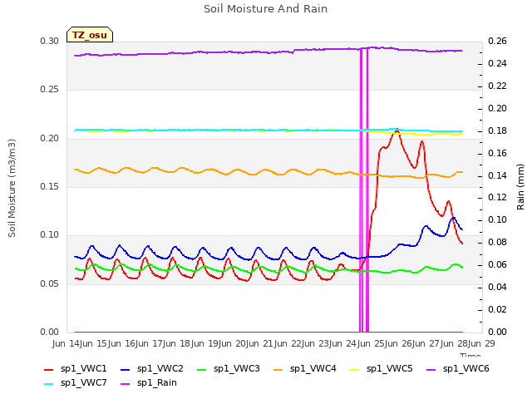Click the magenta sp1_Rain legend swatch

coord(126,384)
